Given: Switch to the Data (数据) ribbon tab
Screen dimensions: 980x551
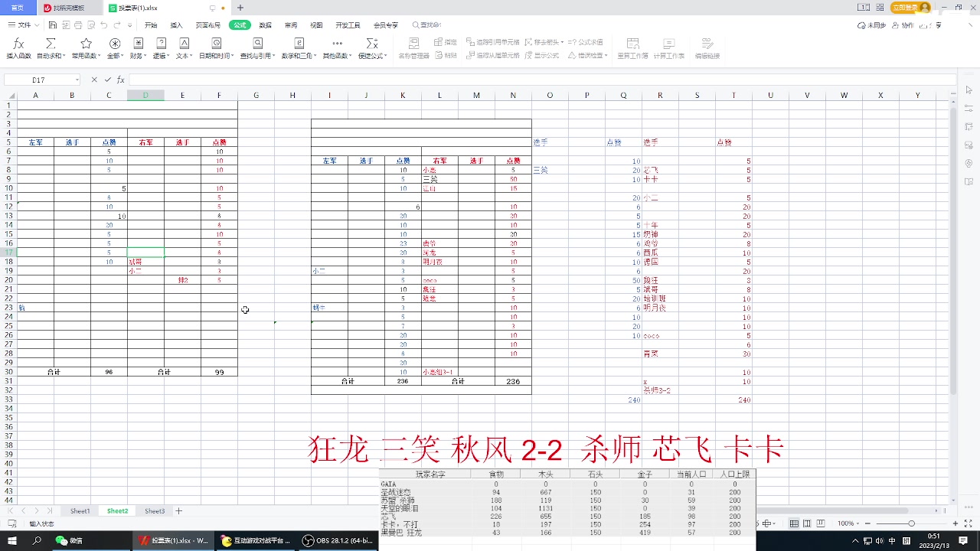Looking at the screenshot, I should pyautogui.click(x=264, y=24).
